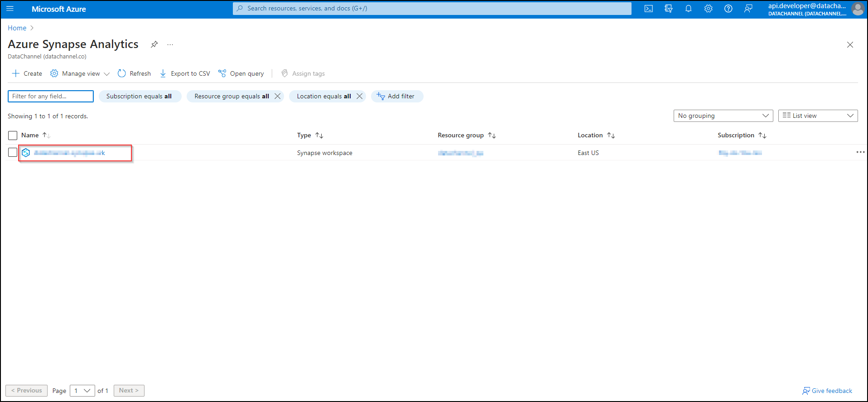Click the Showing 1 to 1 records text
Viewport: 868px width, 402px height.
(48, 116)
